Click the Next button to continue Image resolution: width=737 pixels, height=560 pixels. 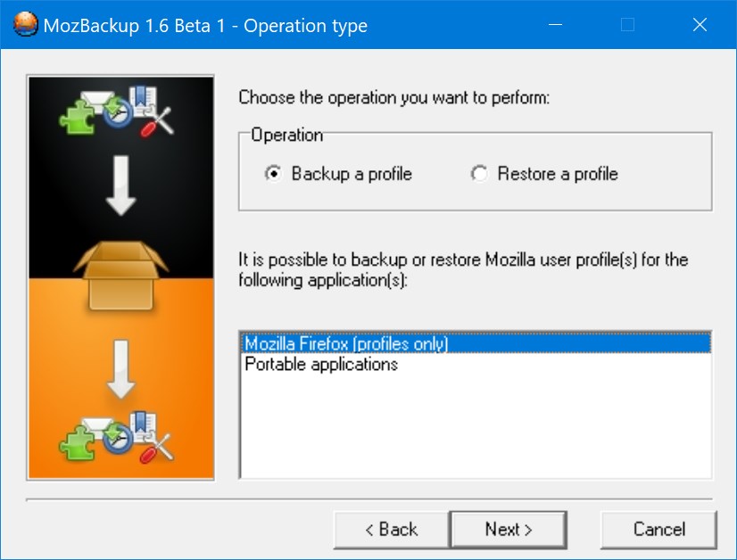[508, 529]
